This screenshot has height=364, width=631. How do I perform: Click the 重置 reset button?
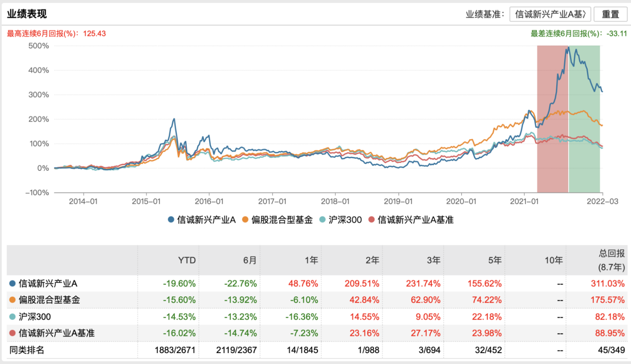611,14
